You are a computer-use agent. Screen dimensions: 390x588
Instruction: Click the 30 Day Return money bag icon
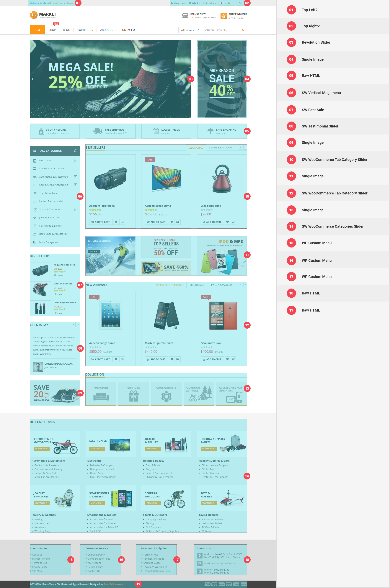point(41,131)
